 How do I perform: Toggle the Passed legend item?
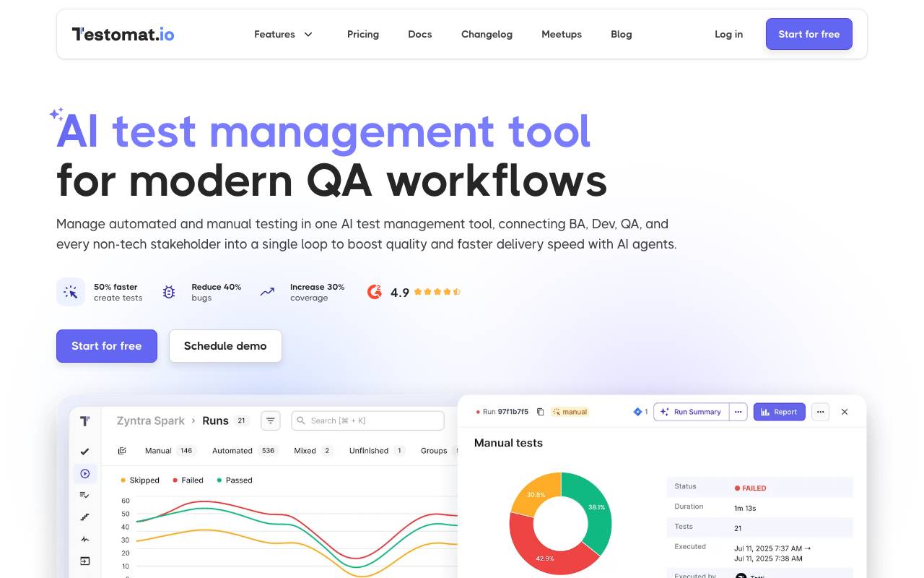click(235, 480)
